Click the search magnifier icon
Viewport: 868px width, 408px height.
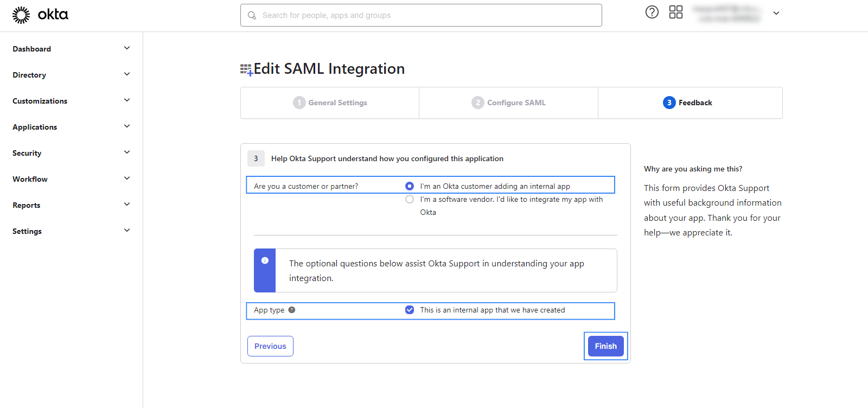pos(252,15)
